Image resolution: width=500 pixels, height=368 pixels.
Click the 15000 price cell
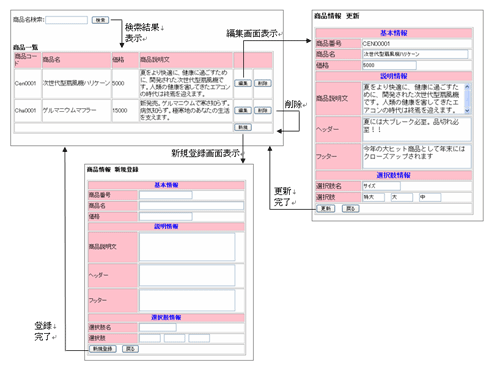[125, 110]
